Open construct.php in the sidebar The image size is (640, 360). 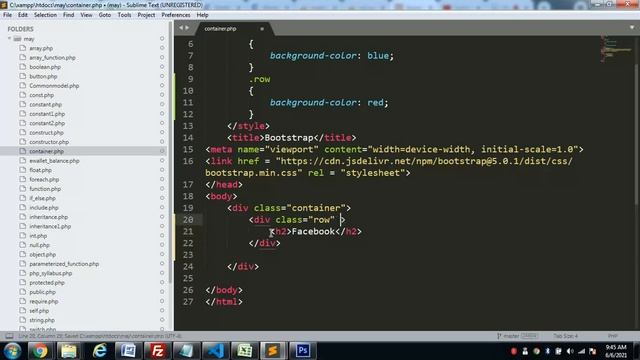point(46,133)
